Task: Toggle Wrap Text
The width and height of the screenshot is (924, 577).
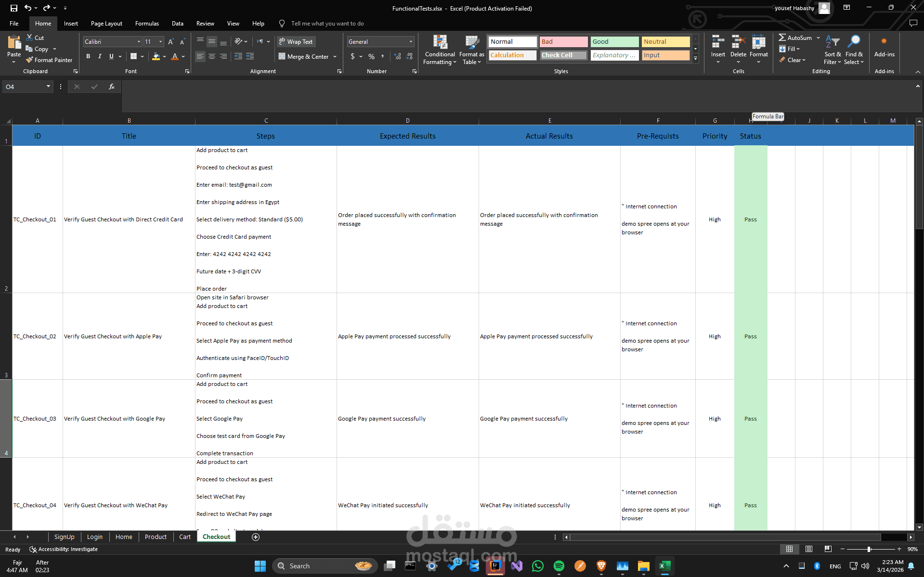Action: 296,42
